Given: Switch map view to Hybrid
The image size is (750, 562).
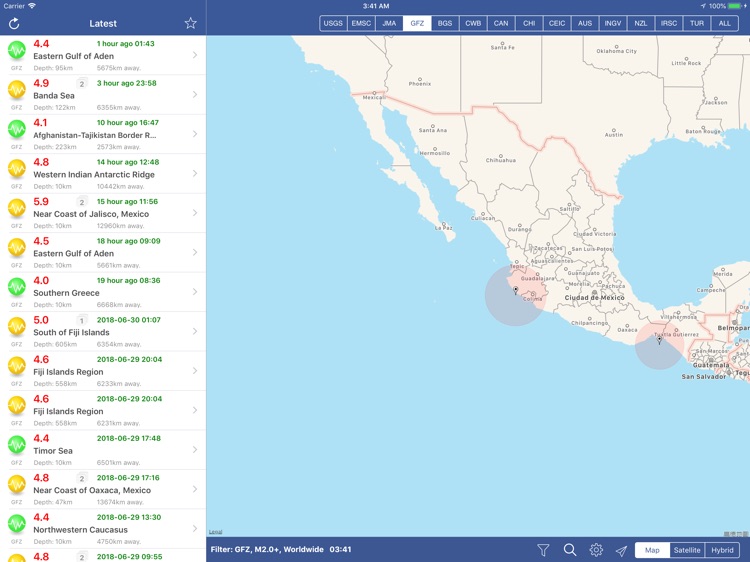Looking at the screenshot, I should point(721,550).
